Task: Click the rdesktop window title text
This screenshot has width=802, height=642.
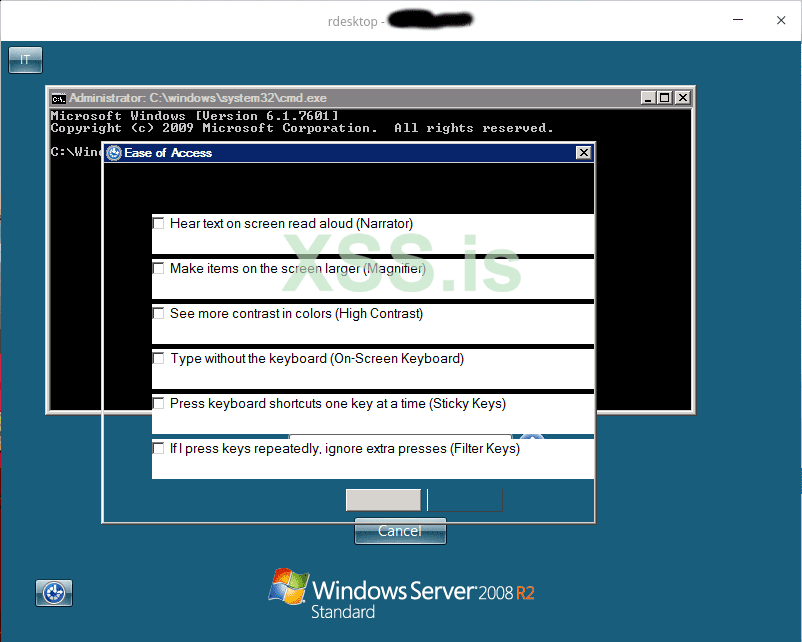Action: click(400, 21)
